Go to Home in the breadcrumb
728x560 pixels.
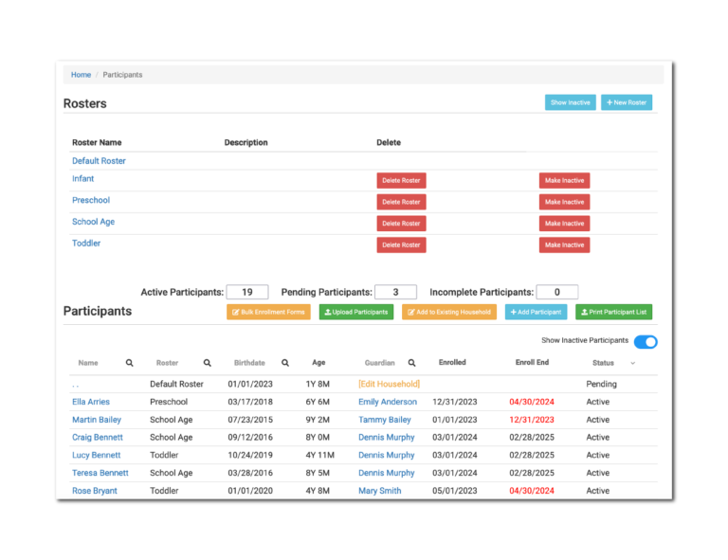81,75
